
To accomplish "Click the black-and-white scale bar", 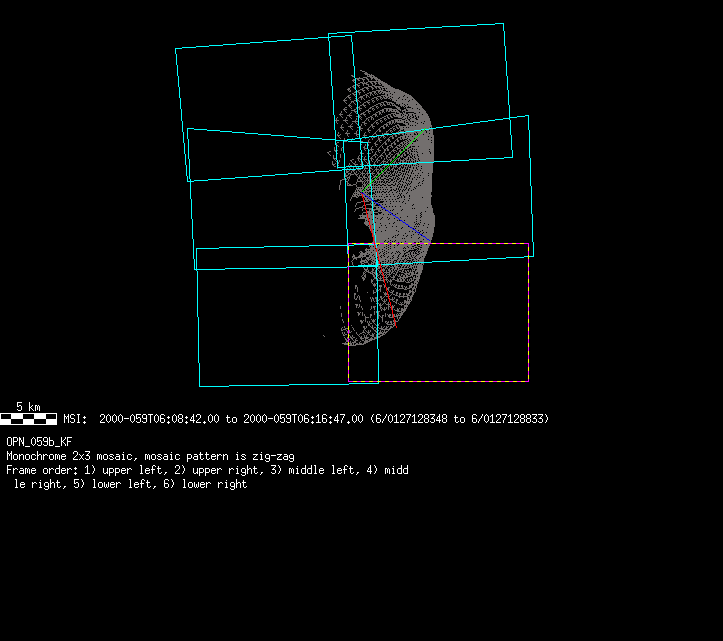I will pyautogui.click(x=28, y=419).
